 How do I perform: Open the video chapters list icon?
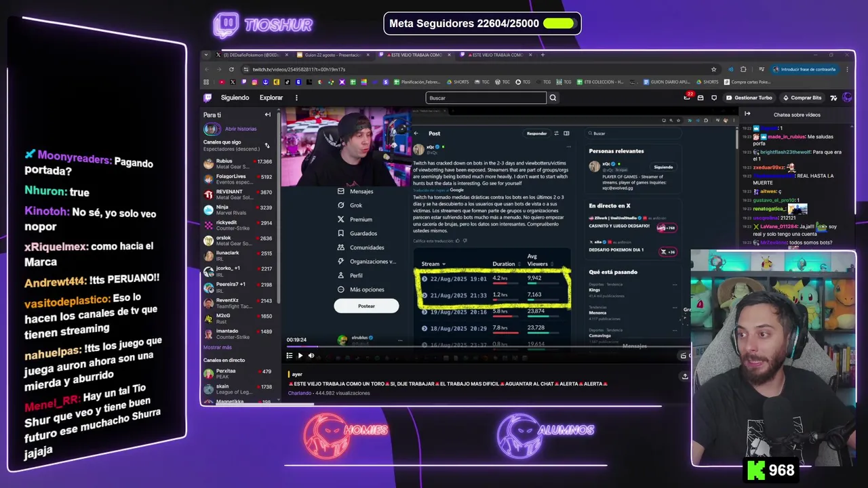click(290, 355)
